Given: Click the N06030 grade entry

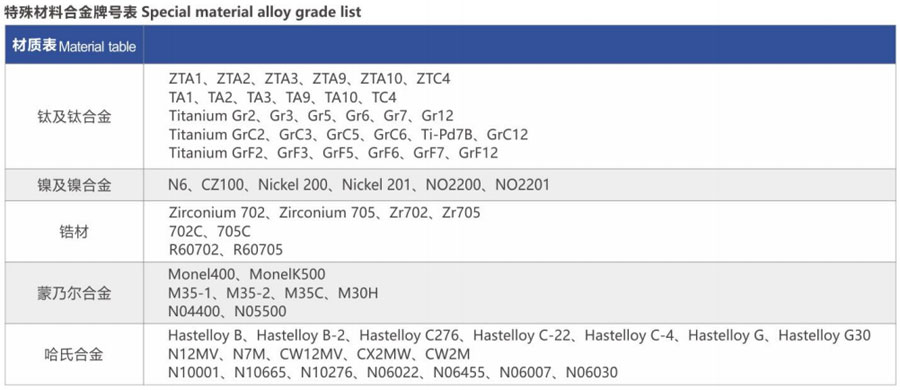Looking at the screenshot, I should tap(592, 373).
